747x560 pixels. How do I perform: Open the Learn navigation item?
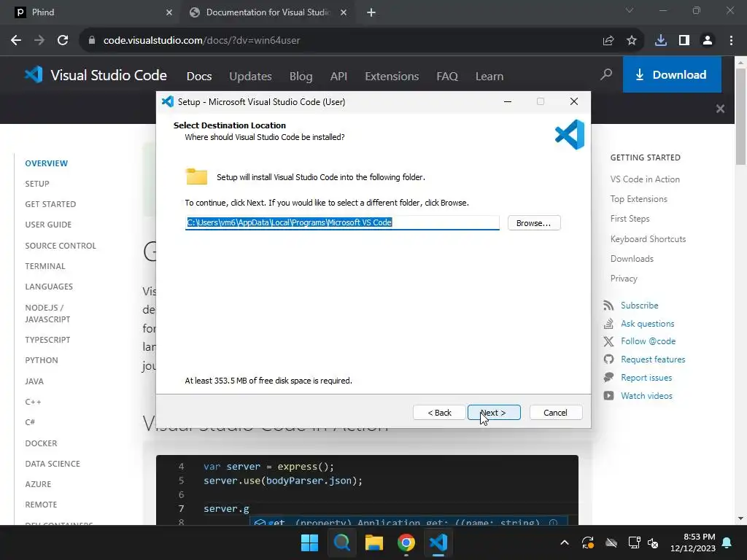point(489,76)
